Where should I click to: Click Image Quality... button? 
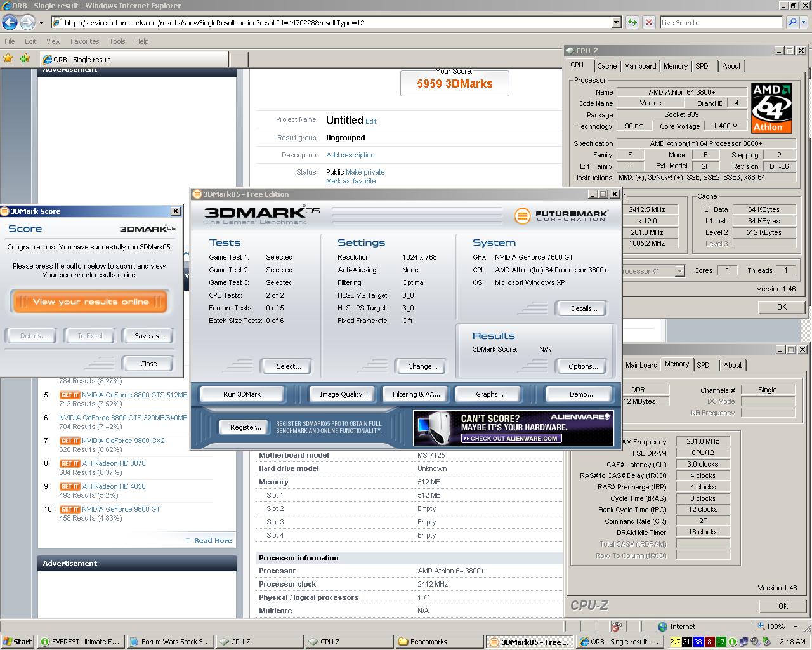(x=343, y=394)
